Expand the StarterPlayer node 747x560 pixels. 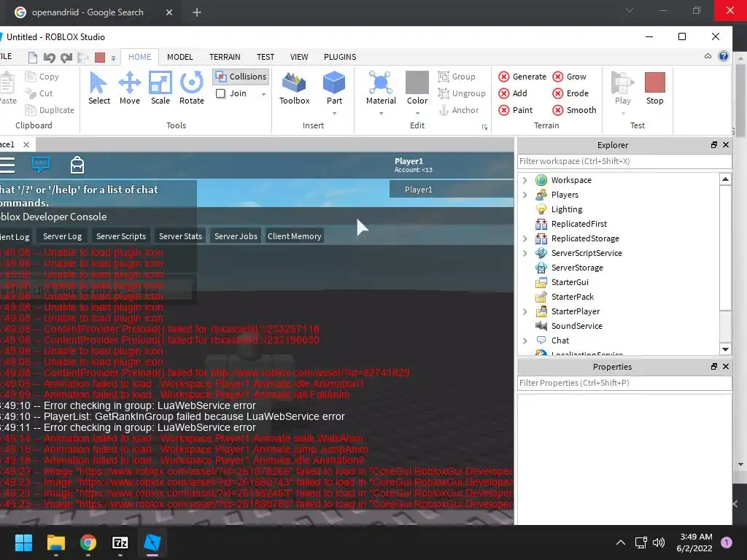click(x=525, y=311)
